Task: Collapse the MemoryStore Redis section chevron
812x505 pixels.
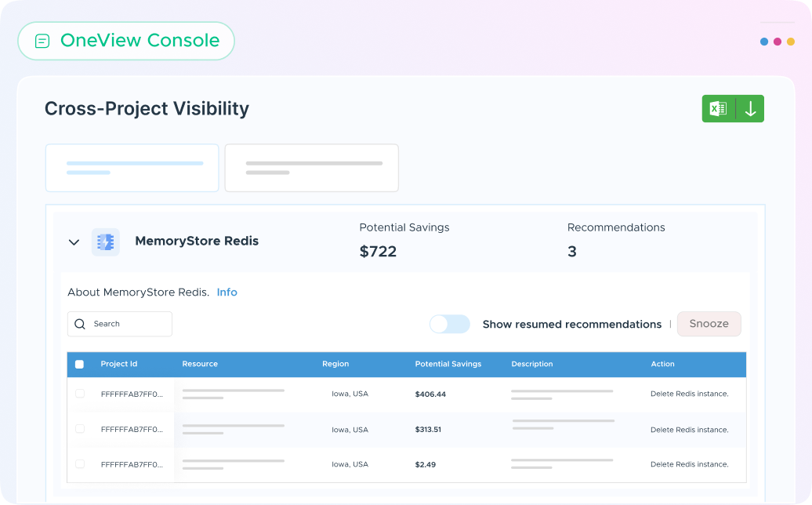Action: (74, 242)
